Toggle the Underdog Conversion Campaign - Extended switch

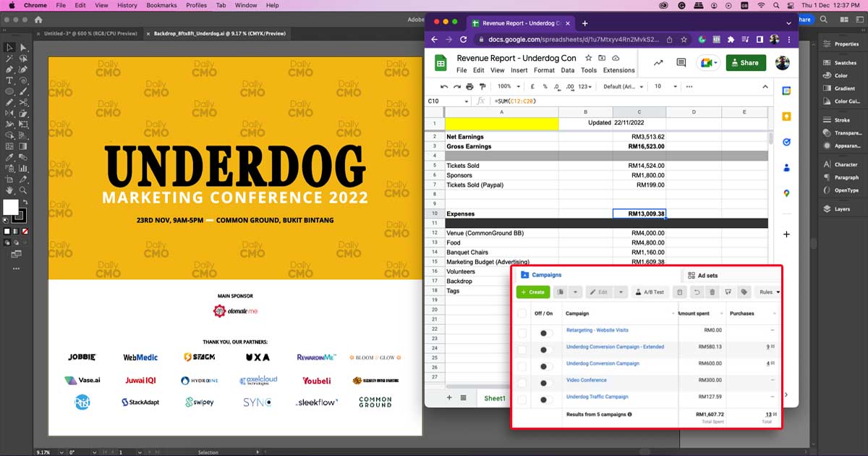(x=546, y=350)
